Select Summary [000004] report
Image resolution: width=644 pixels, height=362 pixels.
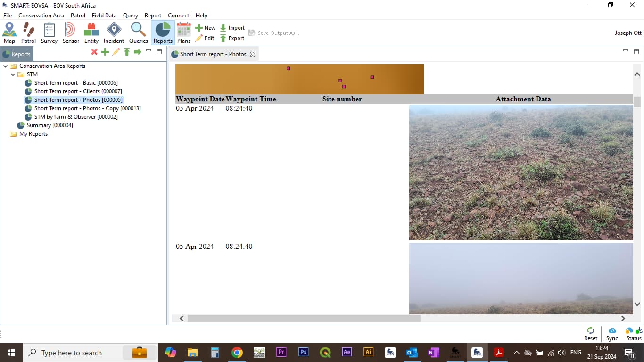(50, 125)
